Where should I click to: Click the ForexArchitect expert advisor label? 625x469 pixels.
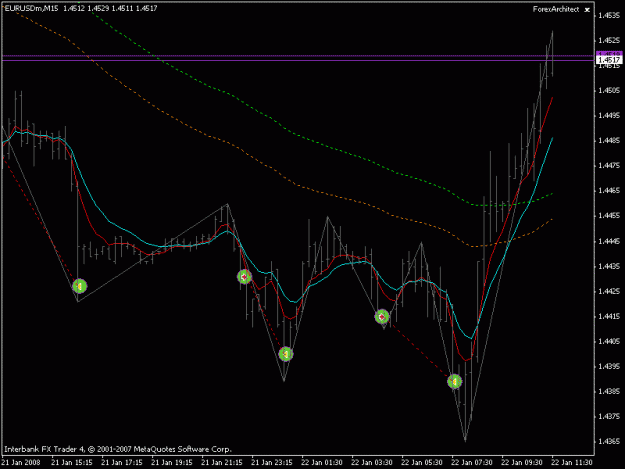[x=556, y=9]
